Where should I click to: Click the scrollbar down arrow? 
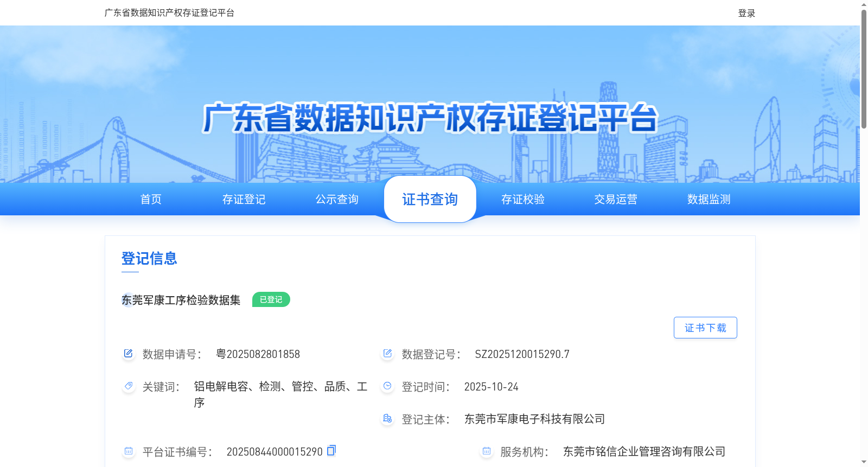(864, 462)
